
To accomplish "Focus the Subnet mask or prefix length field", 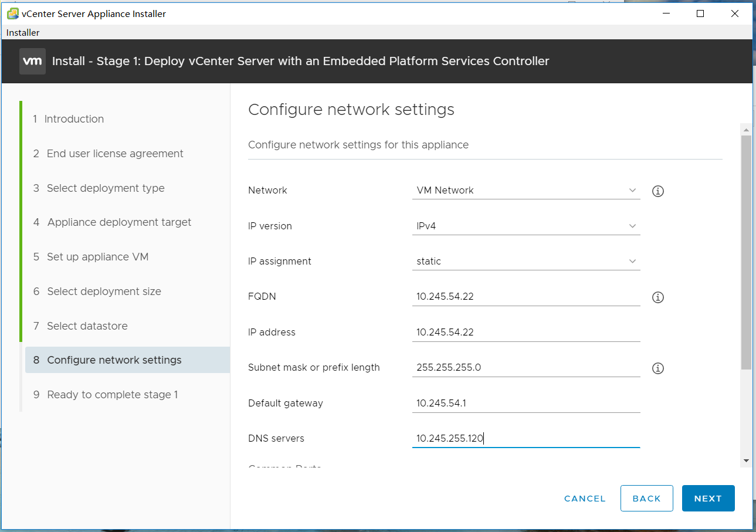I will (526, 368).
